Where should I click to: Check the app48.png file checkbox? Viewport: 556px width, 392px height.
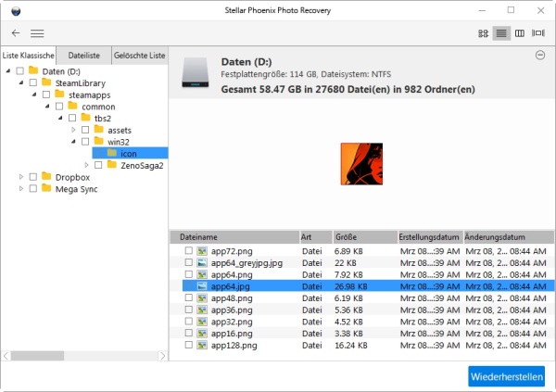pos(189,297)
